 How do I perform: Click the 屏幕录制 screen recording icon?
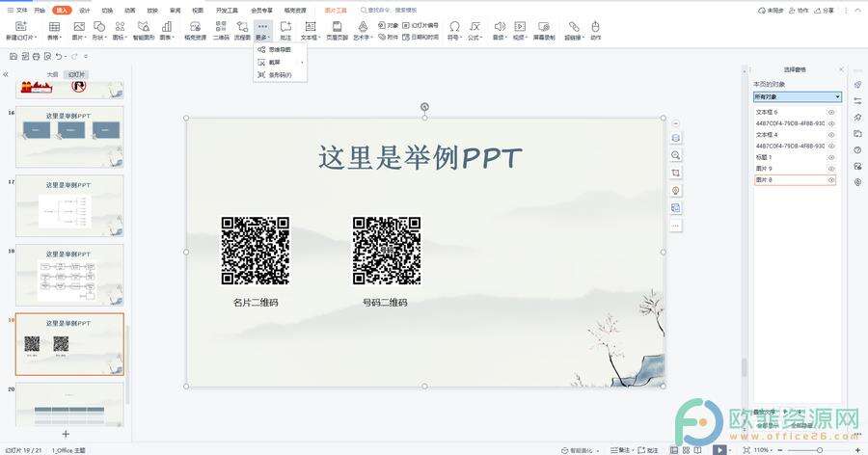tap(544, 30)
